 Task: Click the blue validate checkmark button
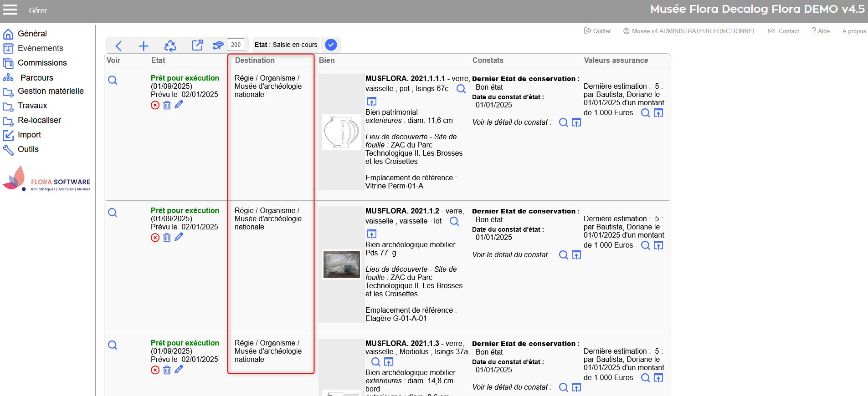[x=331, y=45]
